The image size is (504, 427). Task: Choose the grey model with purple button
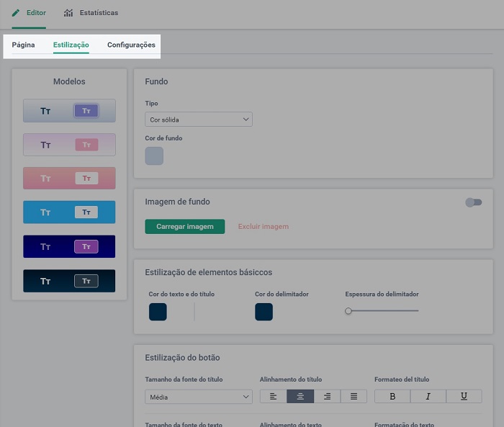(69, 111)
